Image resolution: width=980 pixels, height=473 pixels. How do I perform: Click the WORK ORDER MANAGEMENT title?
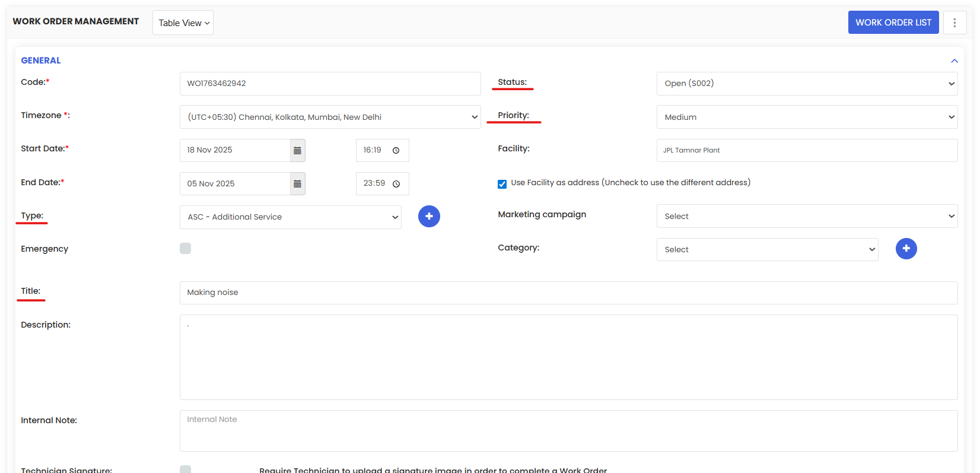pyautogui.click(x=76, y=21)
